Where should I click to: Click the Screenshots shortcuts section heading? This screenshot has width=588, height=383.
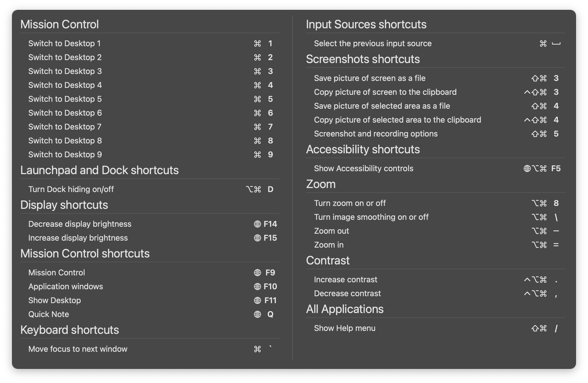(x=363, y=59)
